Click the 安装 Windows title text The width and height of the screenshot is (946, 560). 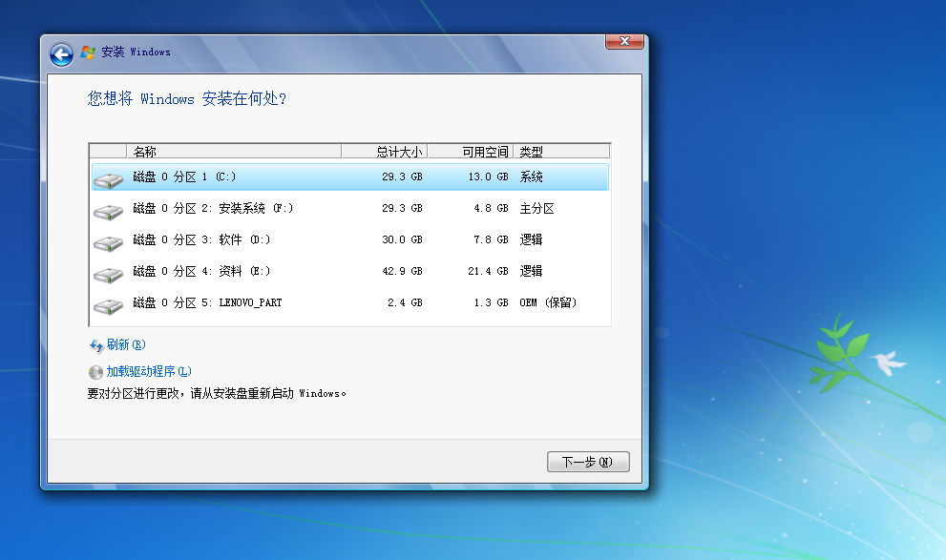tap(136, 52)
